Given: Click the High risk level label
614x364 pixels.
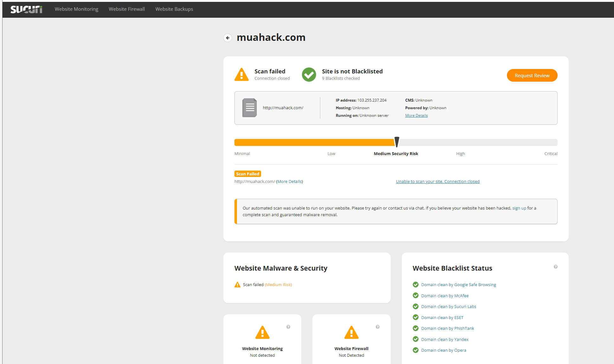Looking at the screenshot, I should (461, 154).
